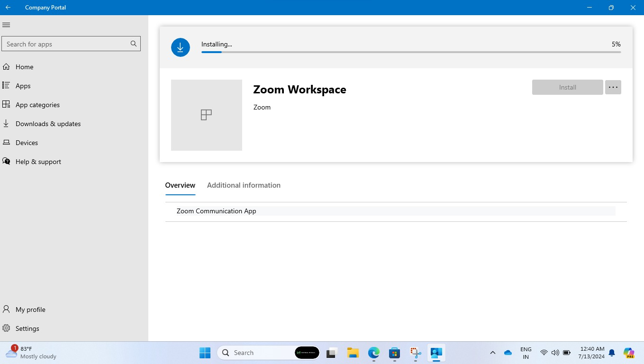
Task: Click the 5% progress label
Action: pyautogui.click(x=616, y=44)
